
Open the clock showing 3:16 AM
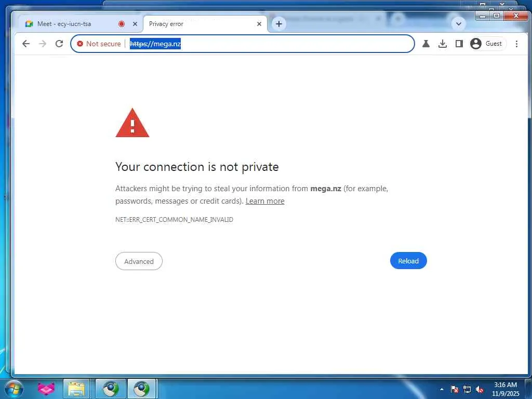[x=506, y=389]
